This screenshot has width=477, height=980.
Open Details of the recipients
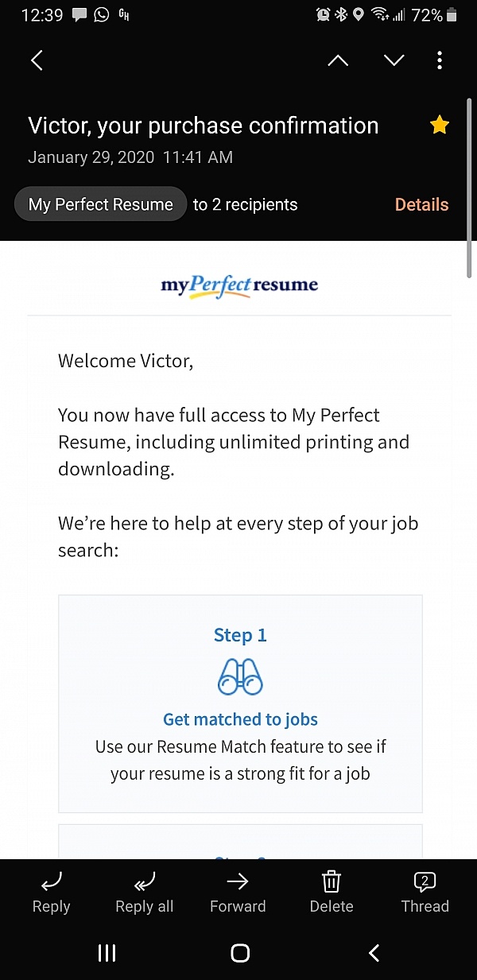[421, 204]
